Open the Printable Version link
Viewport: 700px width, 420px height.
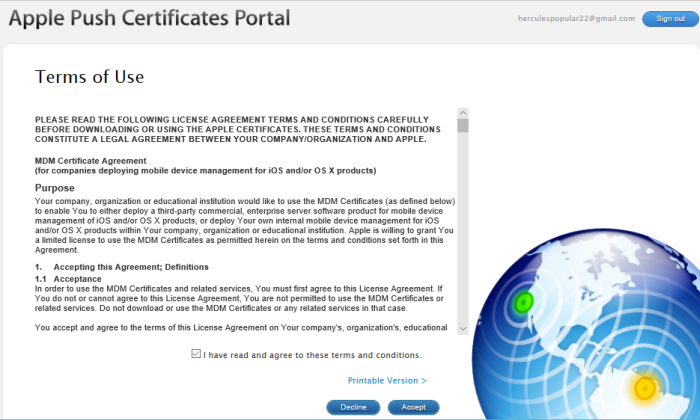click(387, 381)
